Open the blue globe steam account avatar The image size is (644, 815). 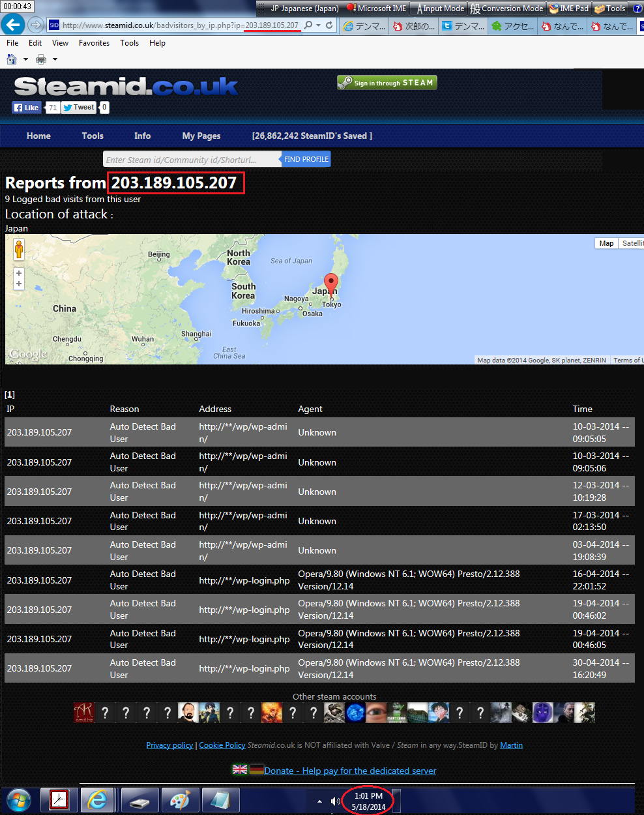[x=355, y=713]
